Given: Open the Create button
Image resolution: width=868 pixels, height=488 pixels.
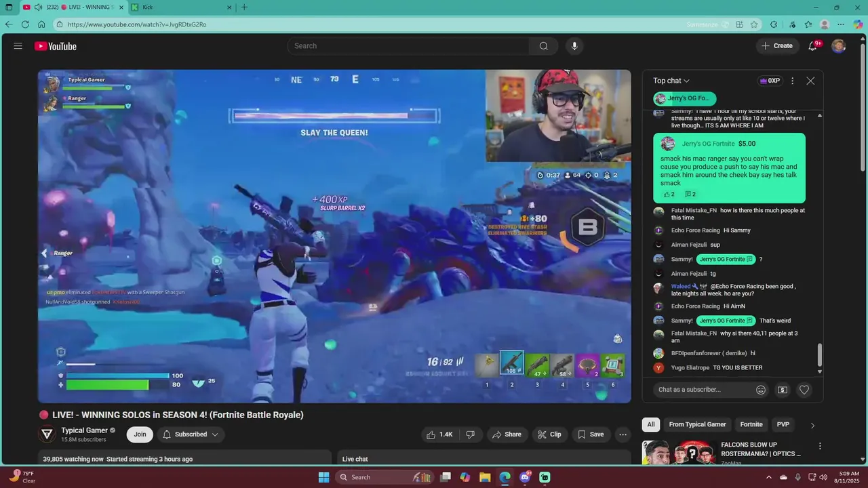Looking at the screenshot, I should point(777,46).
